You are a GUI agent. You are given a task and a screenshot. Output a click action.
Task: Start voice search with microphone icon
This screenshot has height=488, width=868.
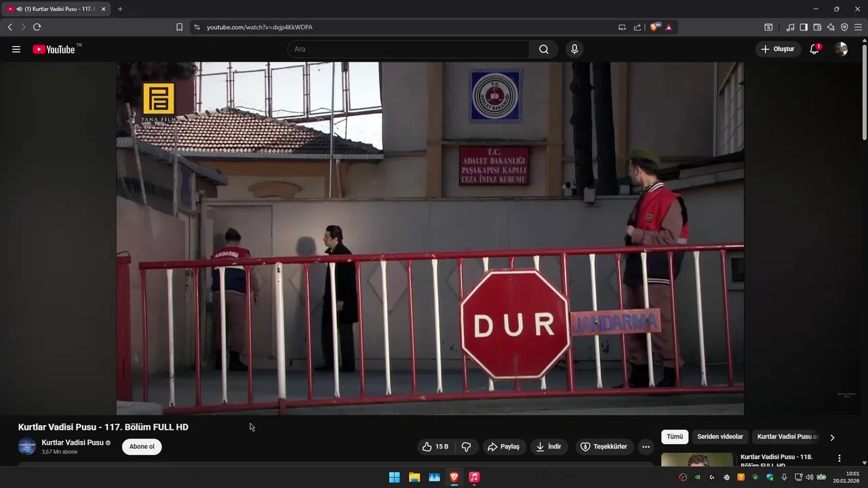pyautogui.click(x=574, y=49)
